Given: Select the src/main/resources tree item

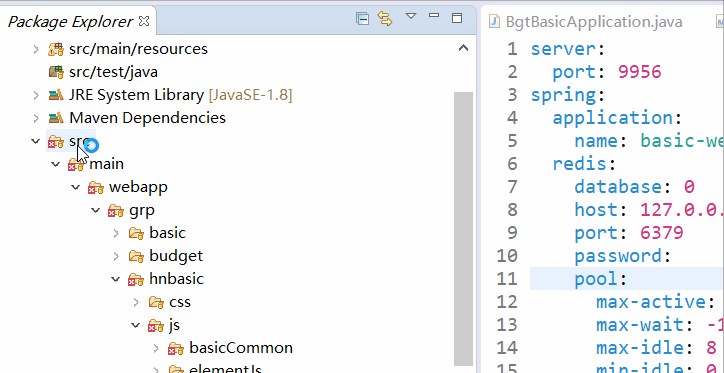Looking at the screenshot, I should [x=139, y=49].
